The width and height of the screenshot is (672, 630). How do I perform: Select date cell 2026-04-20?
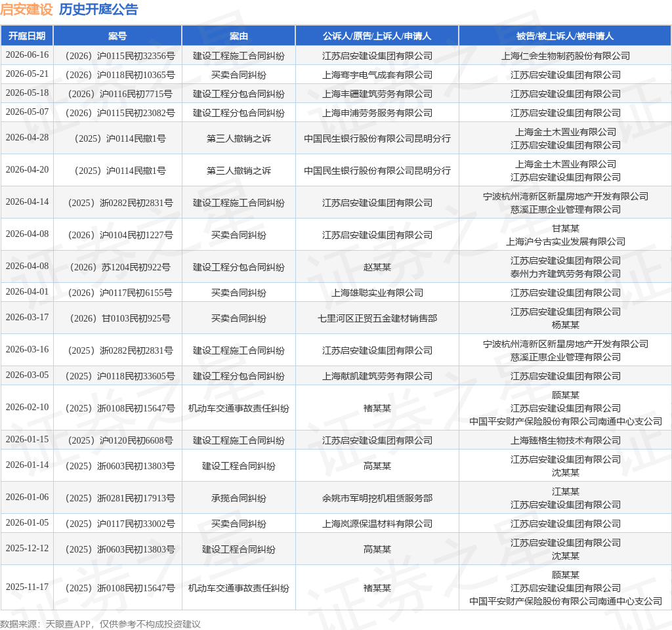click(27, 170)
